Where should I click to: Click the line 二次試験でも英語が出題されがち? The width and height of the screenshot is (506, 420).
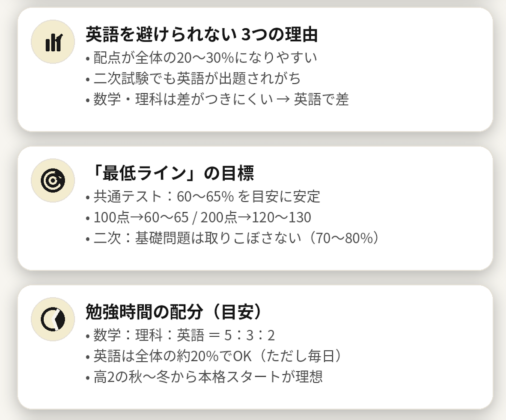(x=193, y=78)
